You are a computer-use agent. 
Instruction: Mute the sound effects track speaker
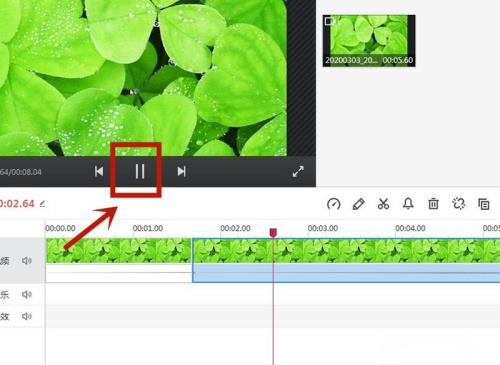pyautogui.click(x=27, y=316)
